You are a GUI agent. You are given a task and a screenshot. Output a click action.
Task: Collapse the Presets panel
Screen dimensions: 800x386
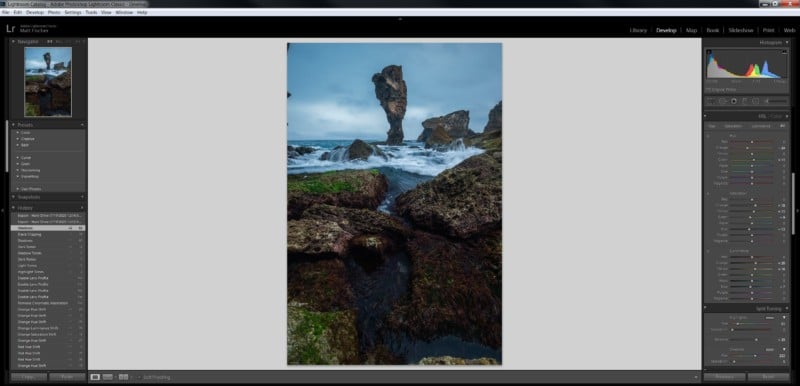click(x=14, y=125)
